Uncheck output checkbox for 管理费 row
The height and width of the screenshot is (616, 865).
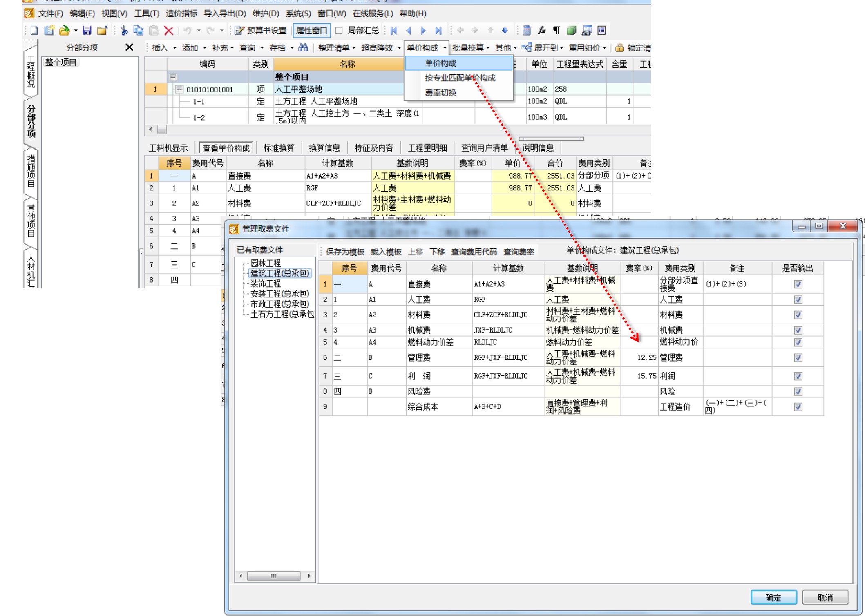point(798,358)
